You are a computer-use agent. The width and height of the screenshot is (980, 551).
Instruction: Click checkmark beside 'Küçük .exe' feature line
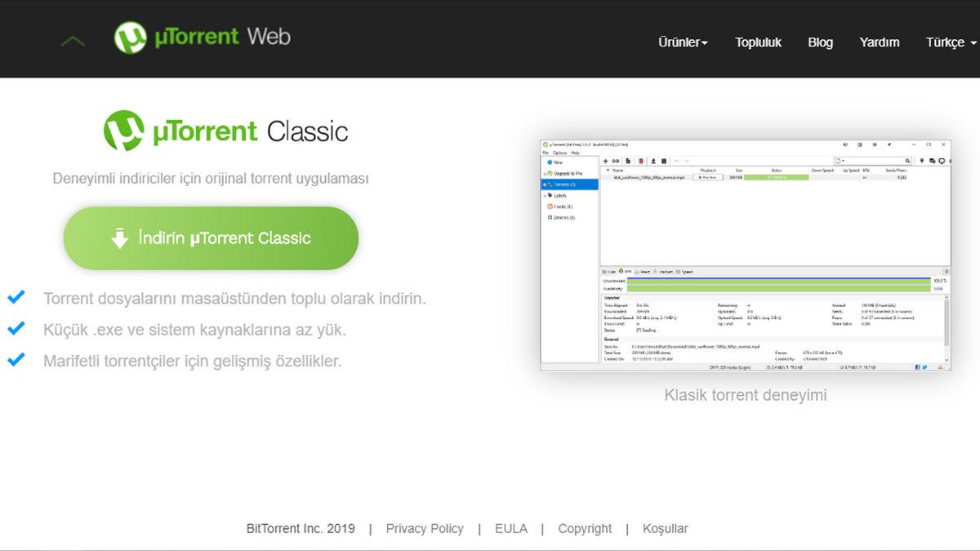click(16, 329)
